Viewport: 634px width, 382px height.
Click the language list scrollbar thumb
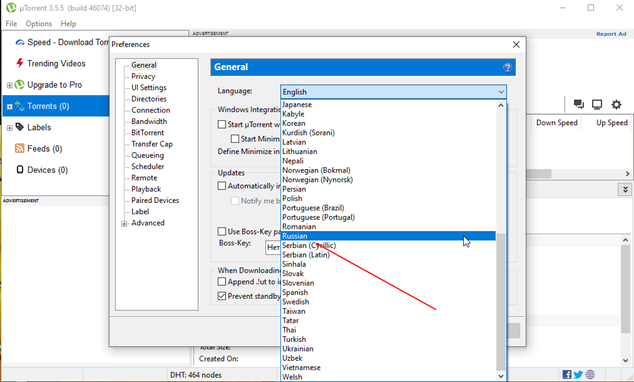pos(501,302)
